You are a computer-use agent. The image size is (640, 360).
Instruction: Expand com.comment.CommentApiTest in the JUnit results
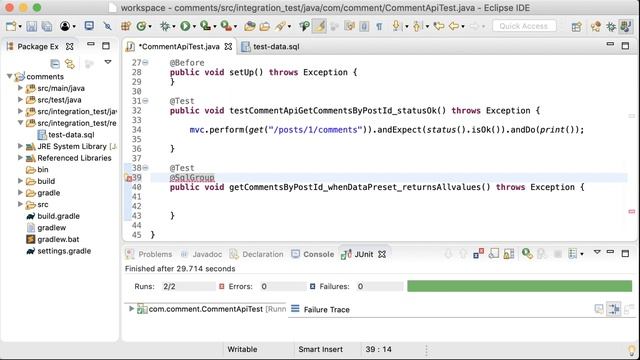pos(131,309)
